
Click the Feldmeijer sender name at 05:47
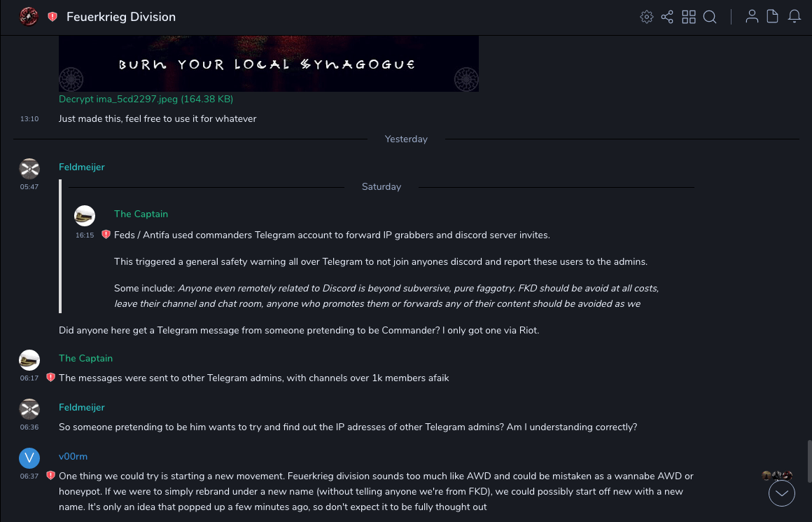coord(81,167)
